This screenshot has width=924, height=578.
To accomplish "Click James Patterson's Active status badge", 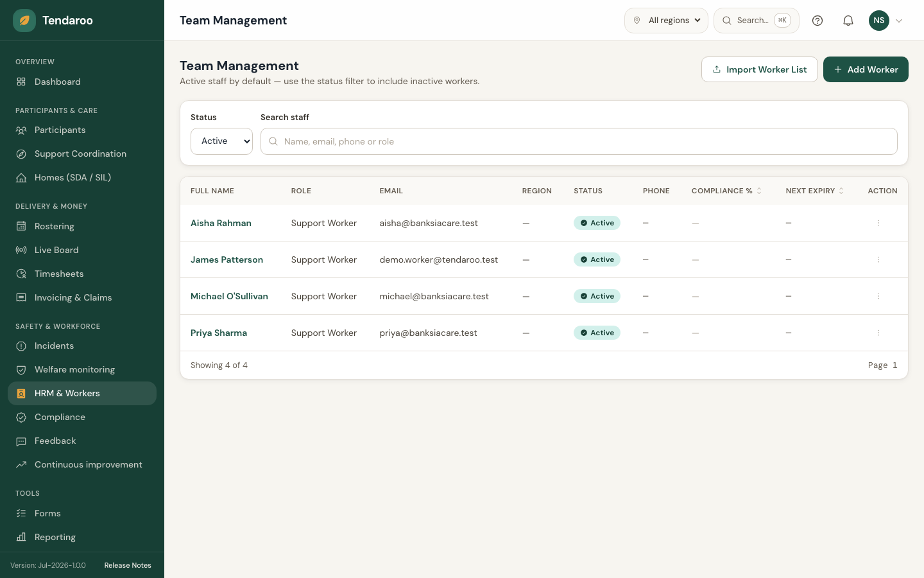I will (x=597, y=259).
